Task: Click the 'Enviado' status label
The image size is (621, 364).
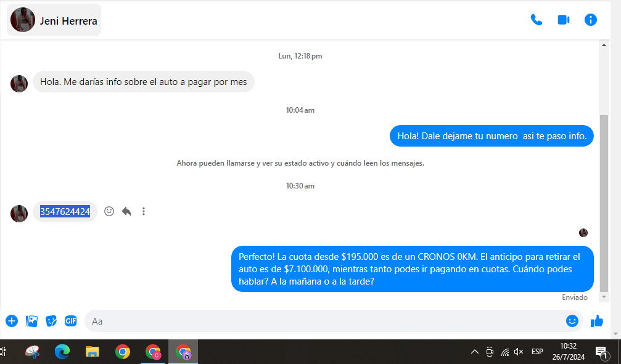Action: click(575, 297)
